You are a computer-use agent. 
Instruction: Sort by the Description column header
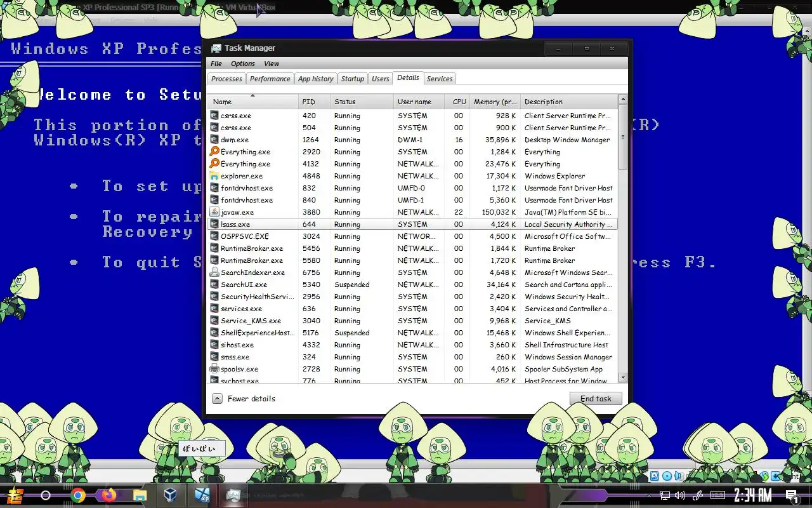pos(568,102)
